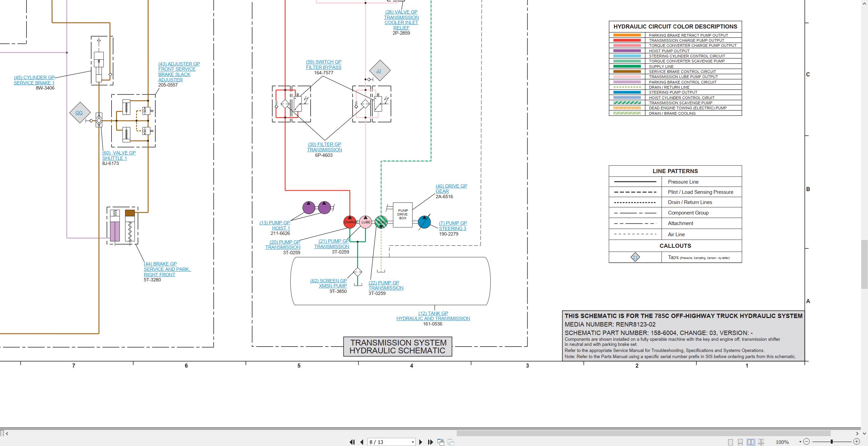Jump to the last page
Image resolution: width=868 pixels, height=446 pixels.
pos(431,442)
